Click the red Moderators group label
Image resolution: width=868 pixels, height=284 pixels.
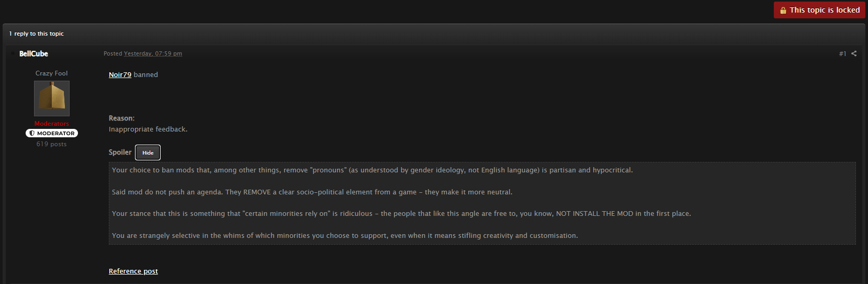(x=52, y=124)
